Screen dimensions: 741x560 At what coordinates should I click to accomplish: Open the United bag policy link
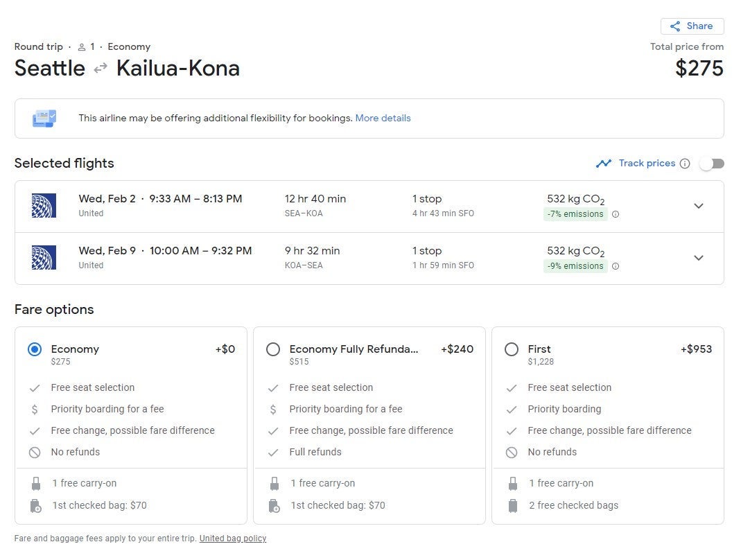[x=233, y=539]
